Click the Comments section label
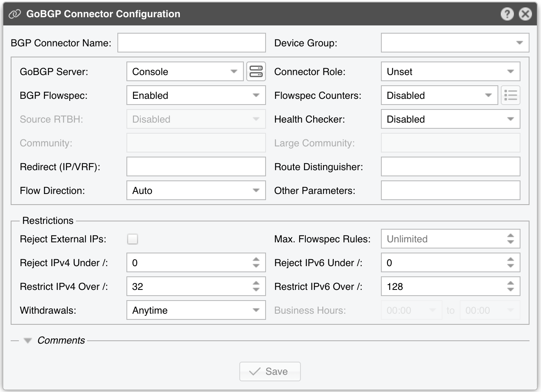 61,340
